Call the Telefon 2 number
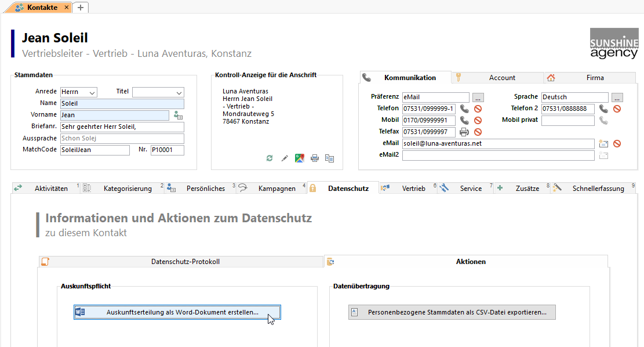The image size is (644, 347). [x=603, y=109]
